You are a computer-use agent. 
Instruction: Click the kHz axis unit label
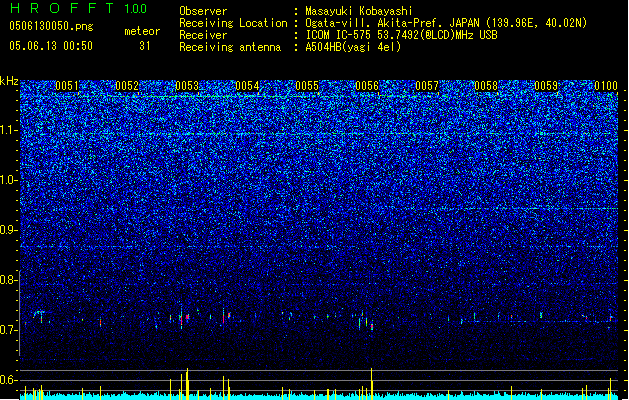click(9, 81)
